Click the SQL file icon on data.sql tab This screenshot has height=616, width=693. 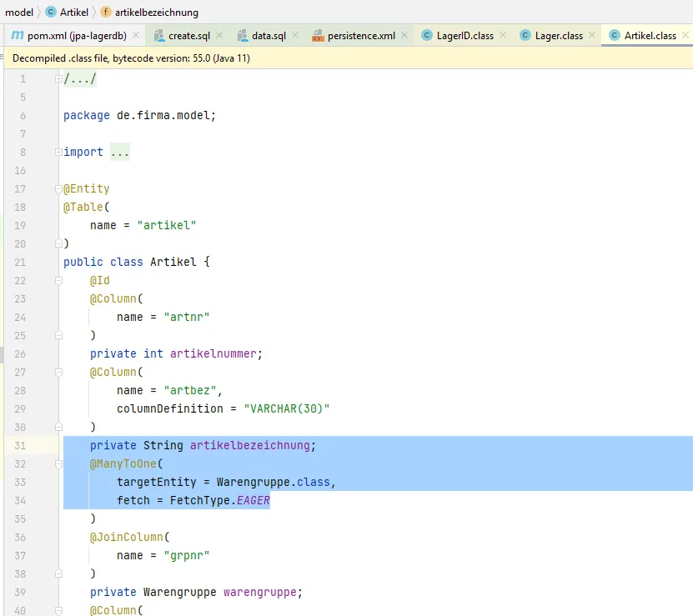243,36
